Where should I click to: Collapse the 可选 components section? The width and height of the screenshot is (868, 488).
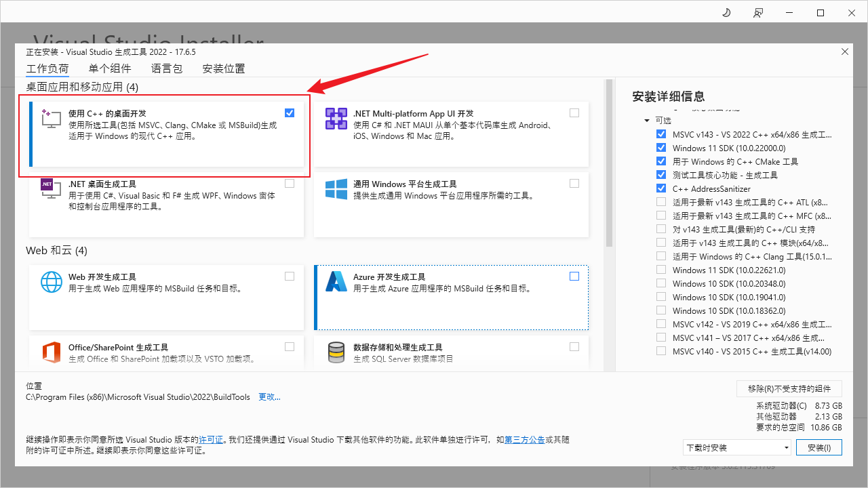click(x=647, y=119)
